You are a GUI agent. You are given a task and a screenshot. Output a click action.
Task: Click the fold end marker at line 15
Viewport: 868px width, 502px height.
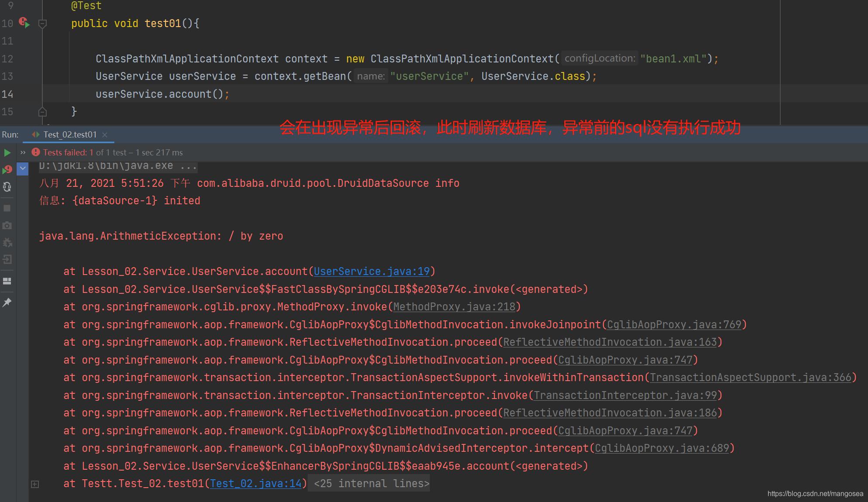[42, 112]
